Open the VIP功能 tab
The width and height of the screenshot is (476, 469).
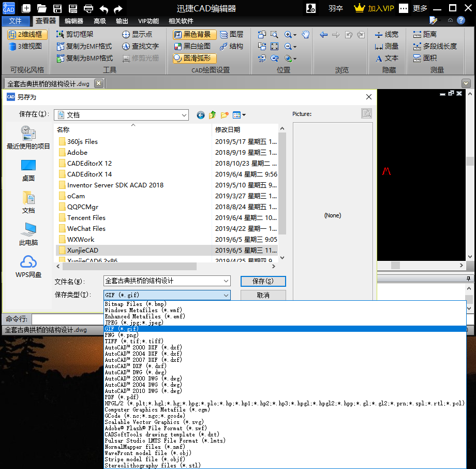click(148, 21)
